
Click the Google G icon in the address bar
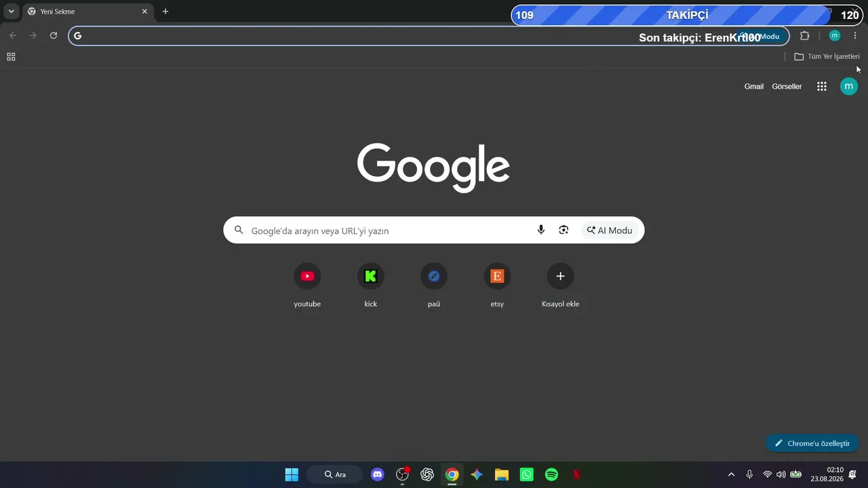click(77, 36)
